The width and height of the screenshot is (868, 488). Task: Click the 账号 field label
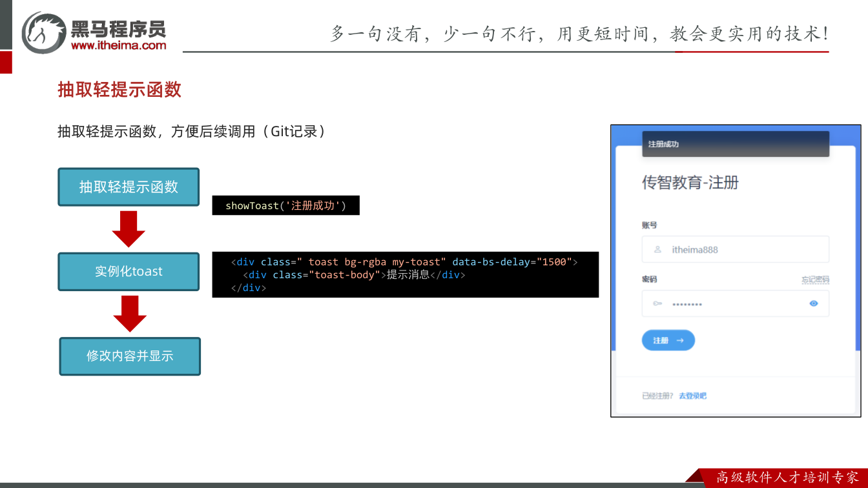point(649,225)
